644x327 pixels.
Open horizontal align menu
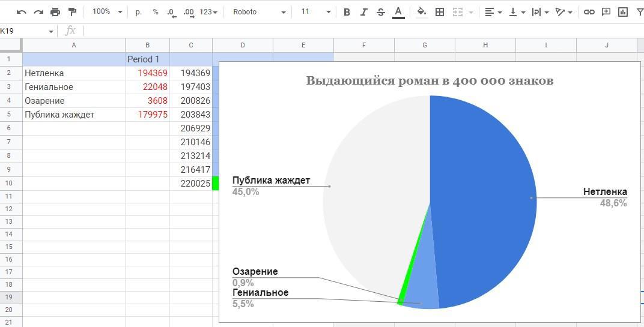pyautogui.click(x=493, y=12)
